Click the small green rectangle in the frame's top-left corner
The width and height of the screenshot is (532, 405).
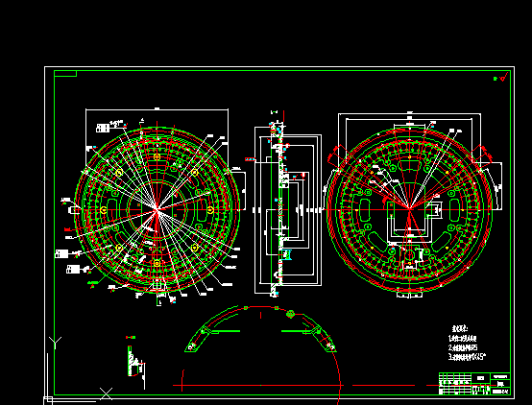point(65,74)
